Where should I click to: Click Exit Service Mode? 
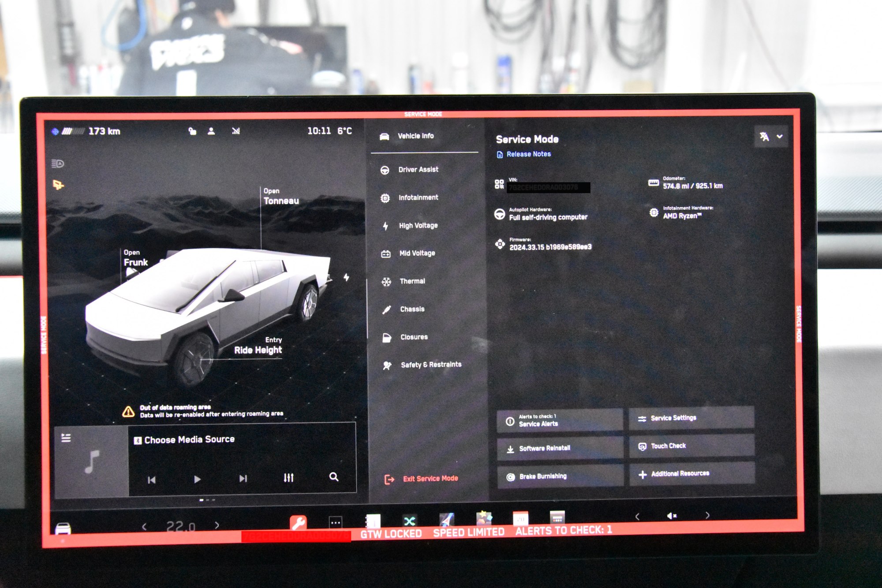tap(430, 479)
